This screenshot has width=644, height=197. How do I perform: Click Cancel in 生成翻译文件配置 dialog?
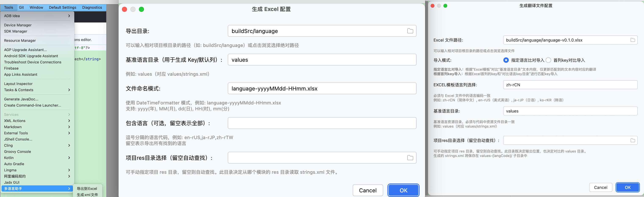601,187
